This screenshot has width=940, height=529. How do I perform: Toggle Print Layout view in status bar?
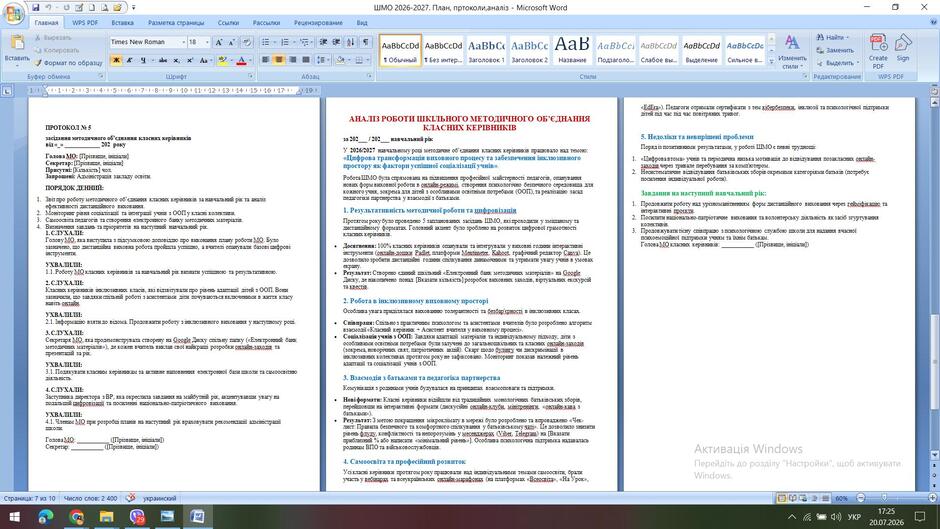click(782, 498)
